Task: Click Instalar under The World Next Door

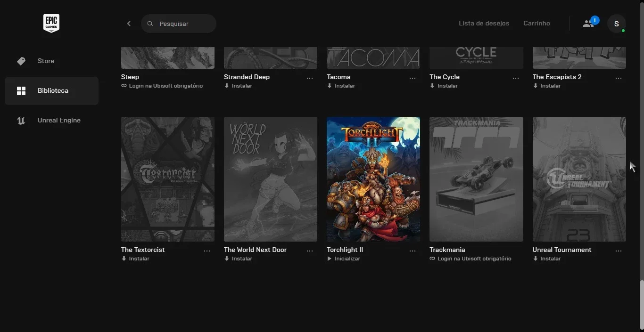Action: (x=242, y=259)
